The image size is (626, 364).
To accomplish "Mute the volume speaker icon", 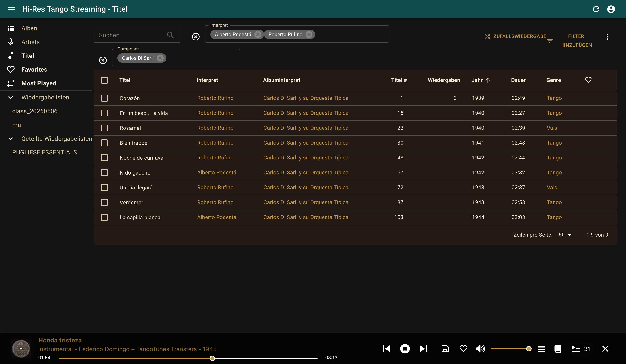I will tap(480, 349).
